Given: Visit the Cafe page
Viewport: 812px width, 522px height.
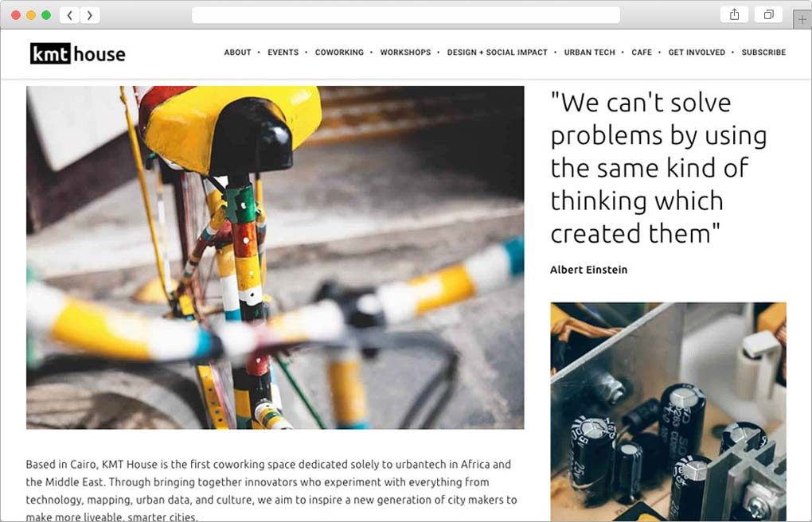Looking at the screenshot, I should coord(642,53).
